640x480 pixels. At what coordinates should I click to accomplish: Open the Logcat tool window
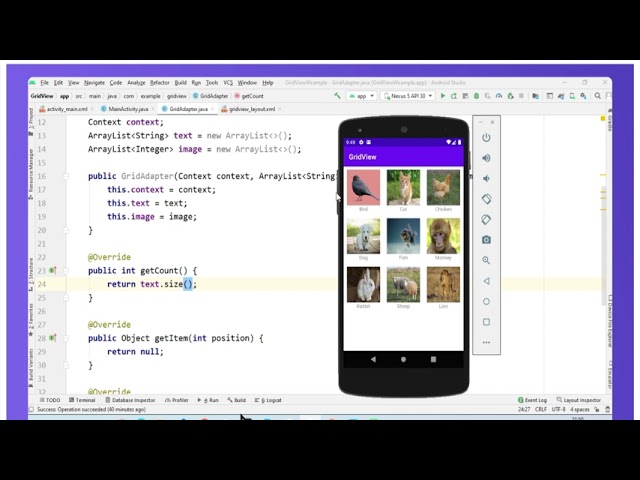pos(268,400)
